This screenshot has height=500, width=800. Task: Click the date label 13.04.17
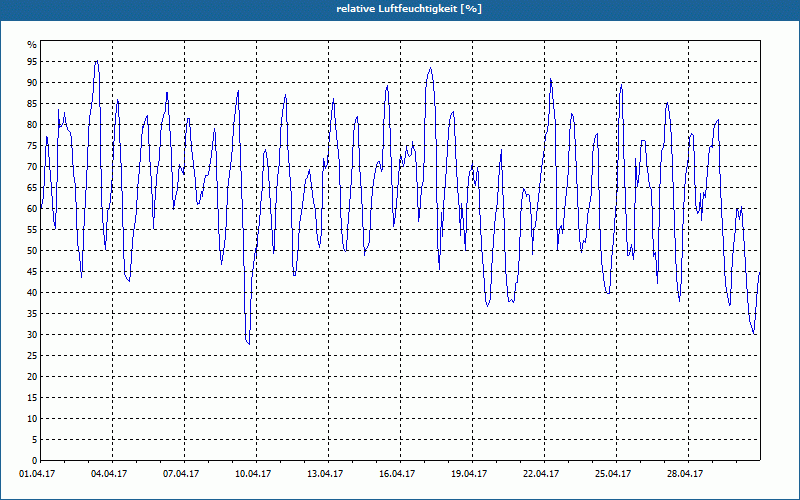click(325, 474)
